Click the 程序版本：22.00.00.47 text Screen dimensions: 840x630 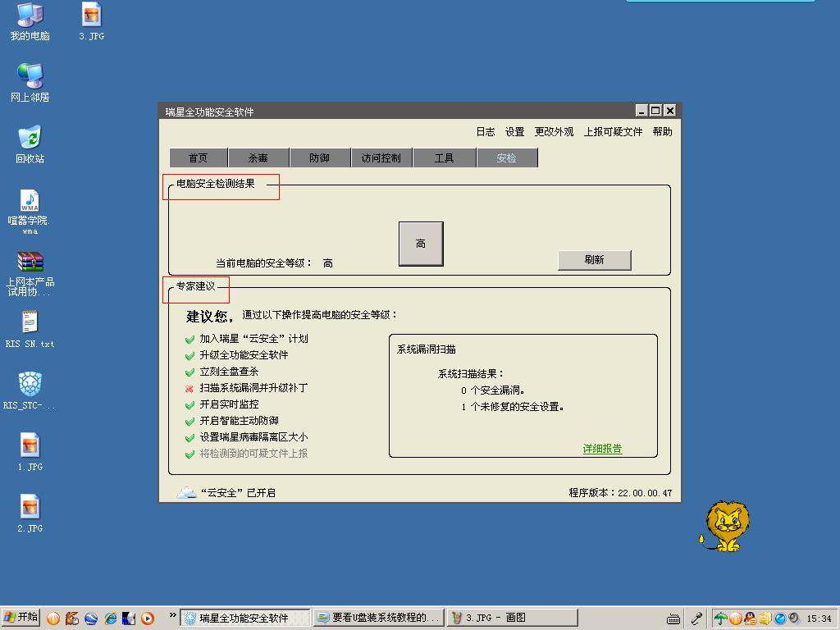click(x=620, y=493)
